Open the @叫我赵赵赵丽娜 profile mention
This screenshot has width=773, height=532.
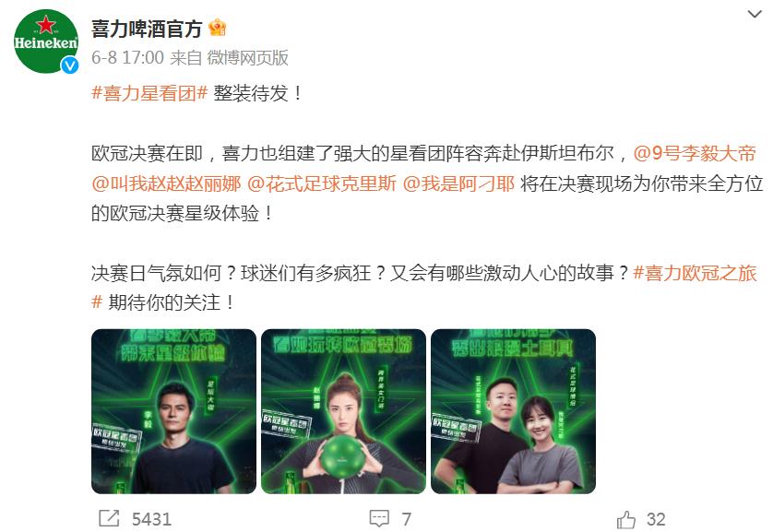[166, 183]
